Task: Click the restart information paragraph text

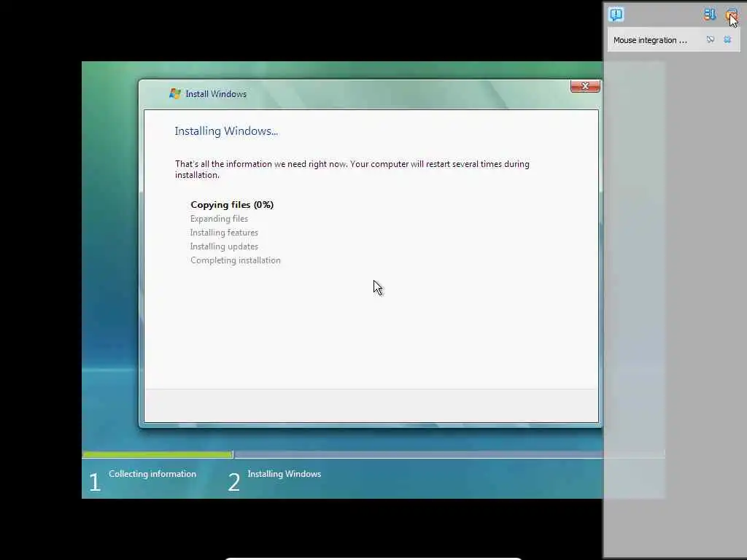Action: click(x=352, y=169)
